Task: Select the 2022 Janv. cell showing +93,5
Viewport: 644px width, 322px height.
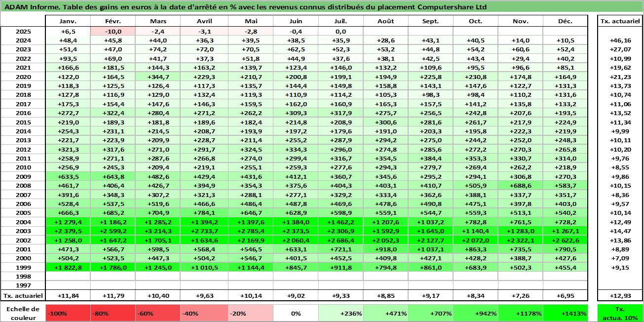Action: coord(68,58)
